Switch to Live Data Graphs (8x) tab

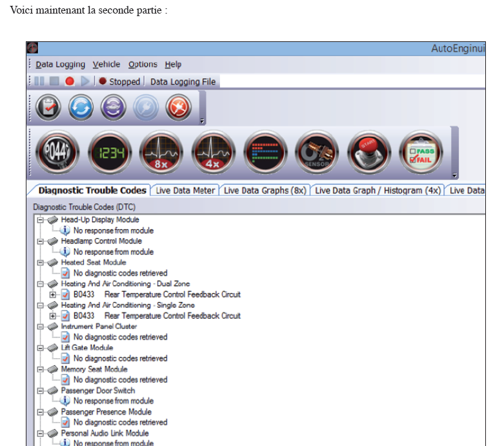265,190
